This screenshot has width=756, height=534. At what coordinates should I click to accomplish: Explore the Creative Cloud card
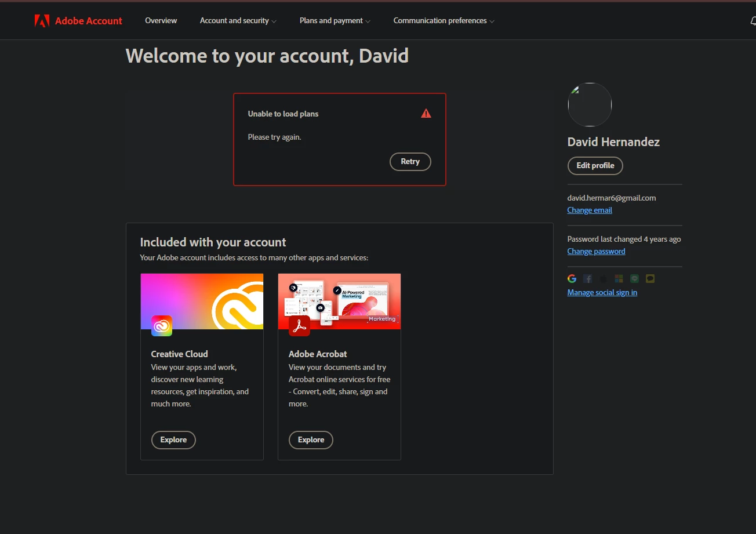point(173,439)
